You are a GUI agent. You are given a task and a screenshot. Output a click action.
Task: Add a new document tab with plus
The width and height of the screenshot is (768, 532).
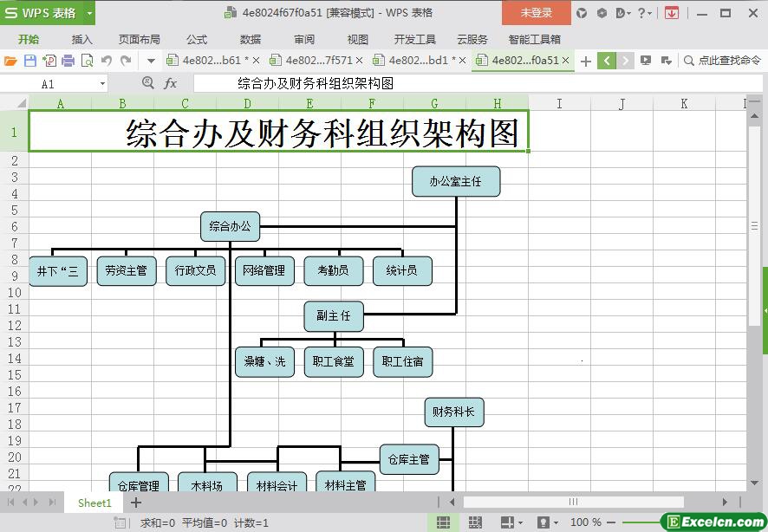(x=585, y=62)
